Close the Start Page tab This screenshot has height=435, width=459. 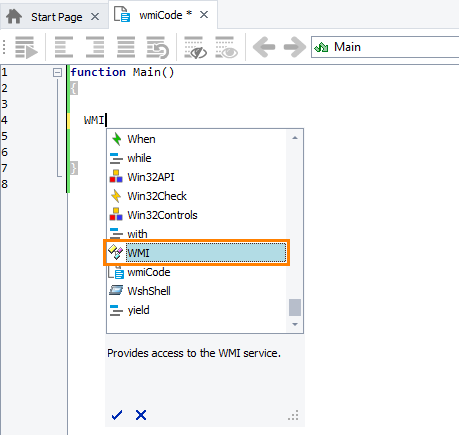tap(95, 17)
